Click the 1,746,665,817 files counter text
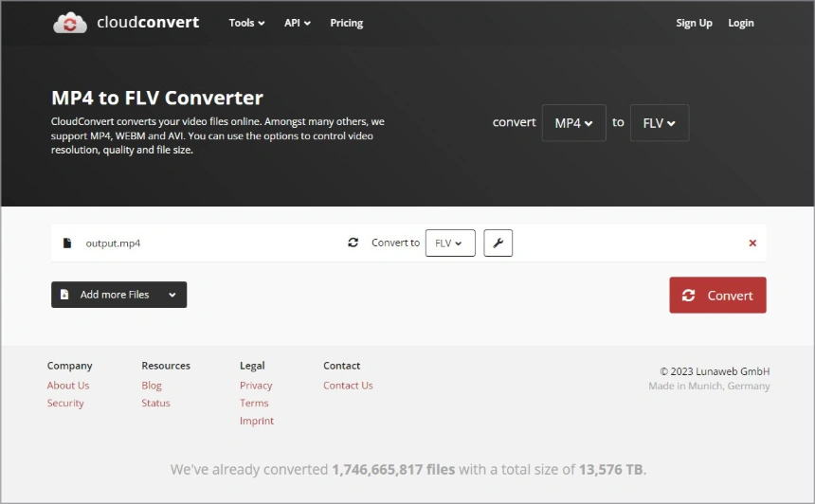The image size is (815, 504). click(x=393, y=470)
